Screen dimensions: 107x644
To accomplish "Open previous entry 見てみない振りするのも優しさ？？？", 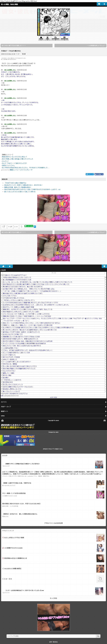I will pyautogui.click(x=27, y=45).
